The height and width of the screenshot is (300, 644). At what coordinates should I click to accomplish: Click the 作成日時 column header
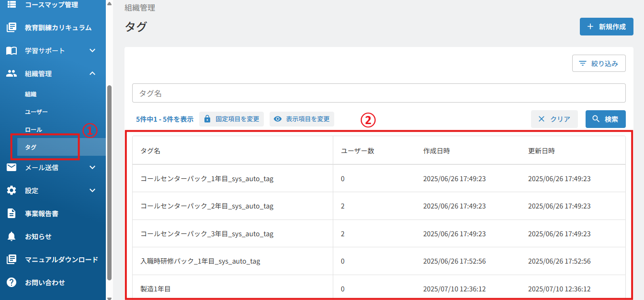tap(437, 150)
